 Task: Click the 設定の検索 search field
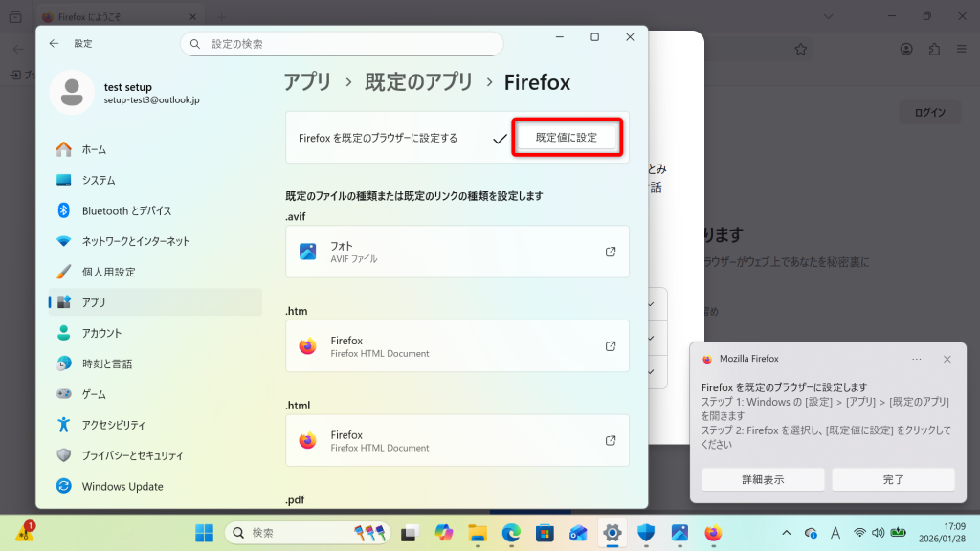tap(342, 44)
